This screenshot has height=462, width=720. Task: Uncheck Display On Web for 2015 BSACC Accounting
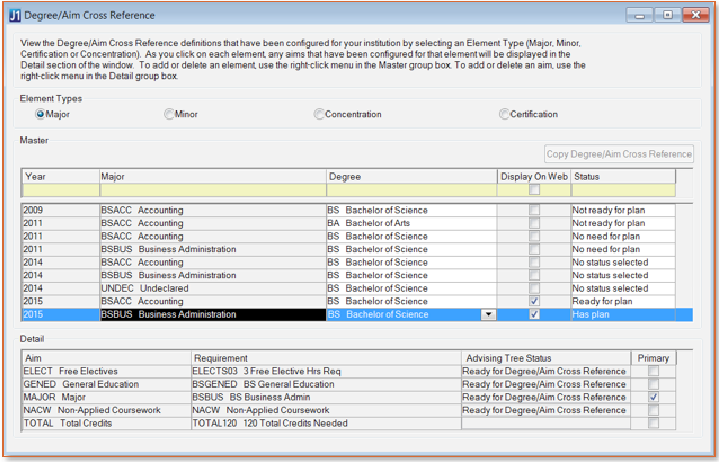533,301
